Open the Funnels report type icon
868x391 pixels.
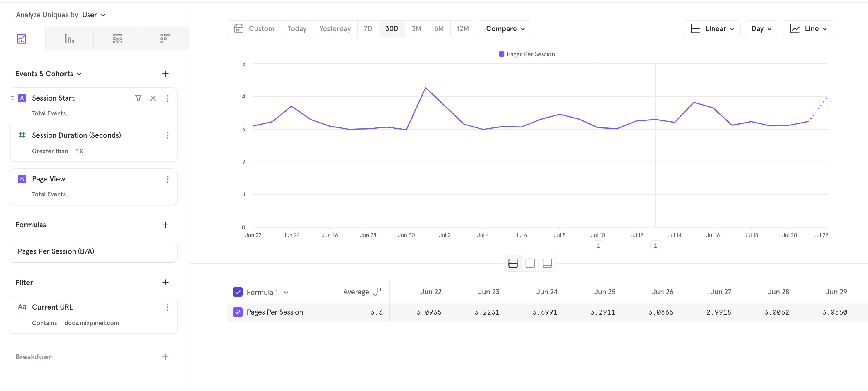click(69, 39)
